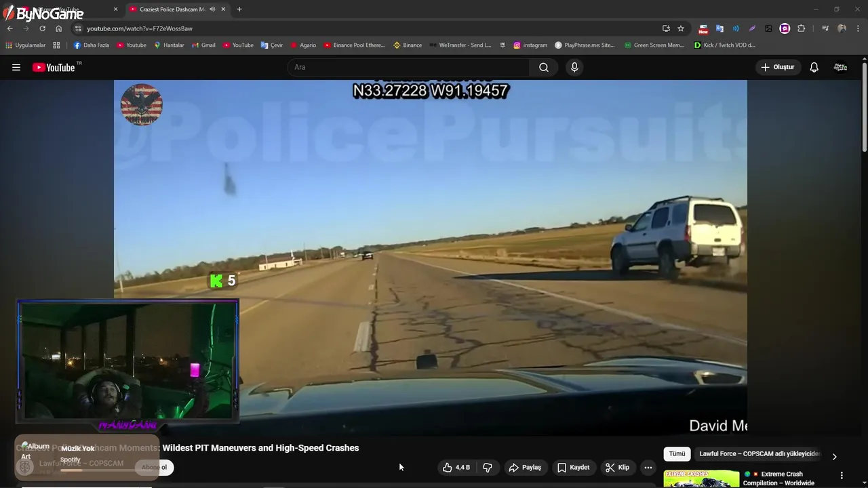Click the image extension icon in the toolbar
The image size is (868, 488).
pyautogui.click(x=768, y=28)
